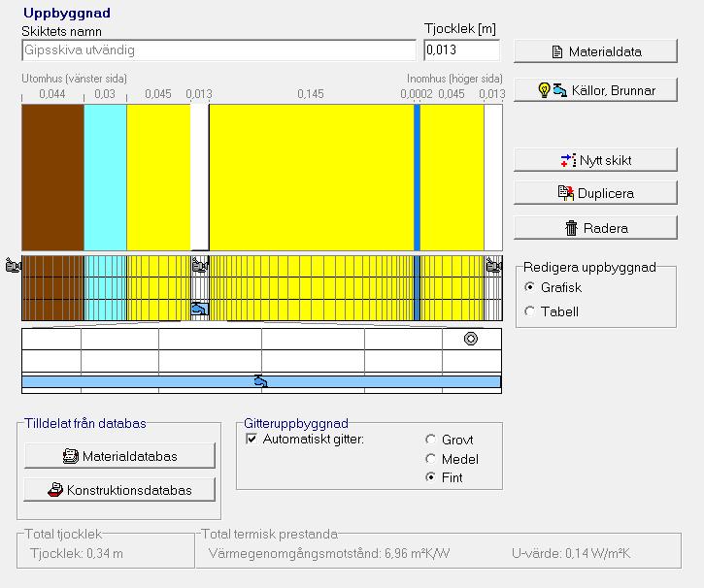Click the U-värde 0,14 W/m²K text
704x588 pixels.
(571, 553)
